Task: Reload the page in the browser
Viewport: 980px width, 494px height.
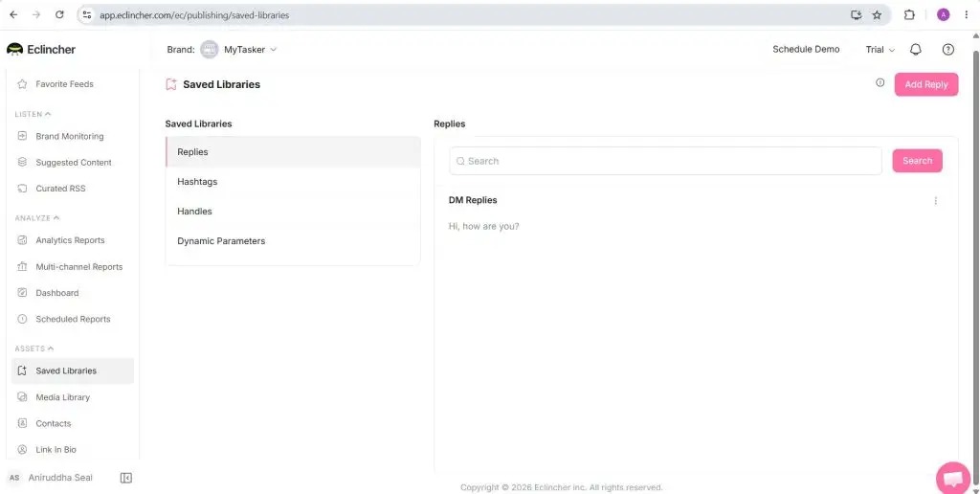Action: [59, 15]
